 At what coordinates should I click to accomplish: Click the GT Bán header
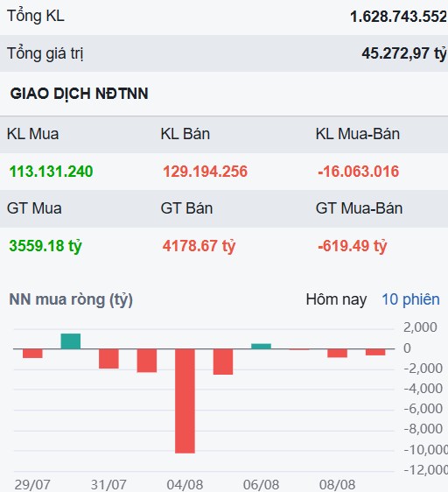pyautogui.click(x=186, y=208)
